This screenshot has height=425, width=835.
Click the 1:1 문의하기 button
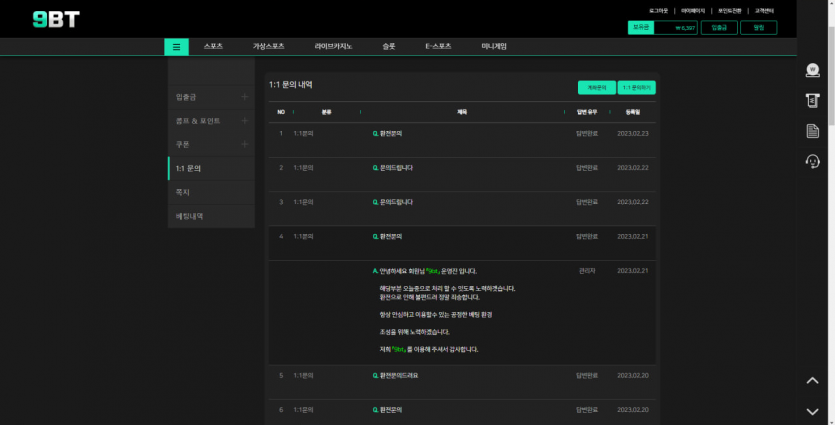point(636,88)
